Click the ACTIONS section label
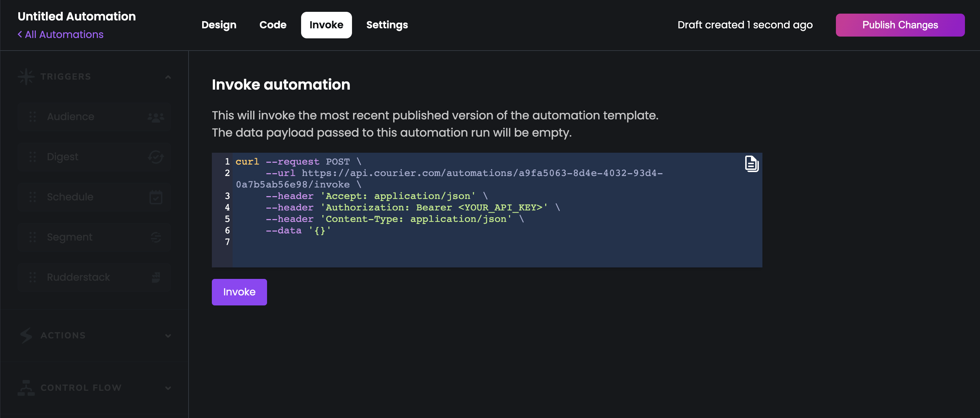Image resolution: width=980 pixels, height=418 pixels. [x=63, y=336]
